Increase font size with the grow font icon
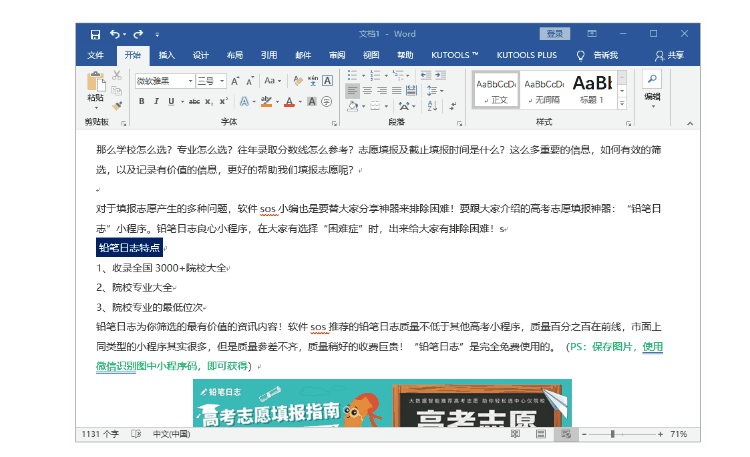 pyautogui.click(x=235, y=81)
